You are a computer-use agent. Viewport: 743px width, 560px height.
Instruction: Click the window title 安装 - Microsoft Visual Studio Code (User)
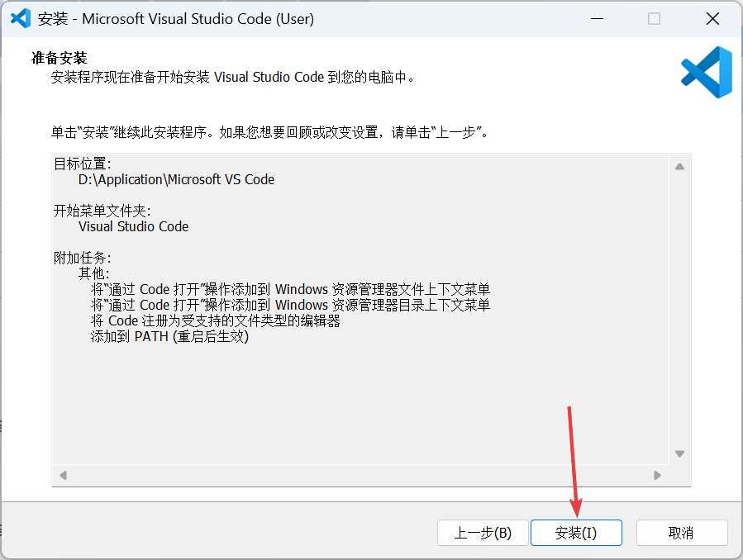click(x=176, y=19)
